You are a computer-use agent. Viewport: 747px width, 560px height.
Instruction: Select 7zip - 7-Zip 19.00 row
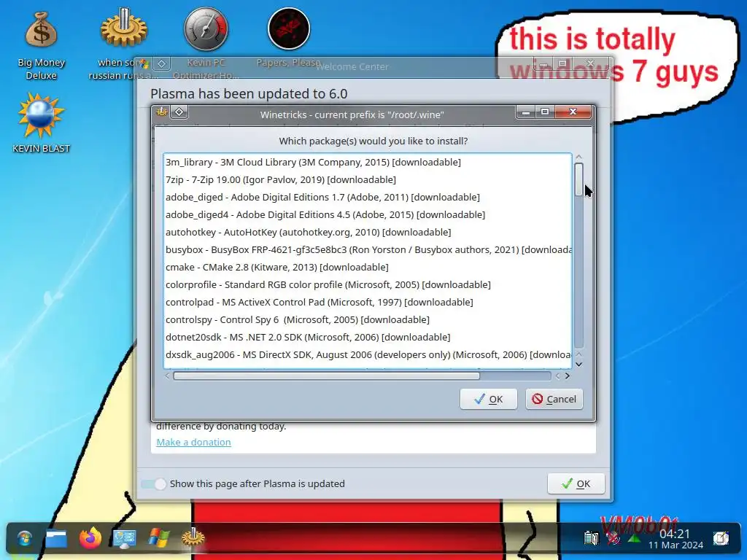pos(368,179)
